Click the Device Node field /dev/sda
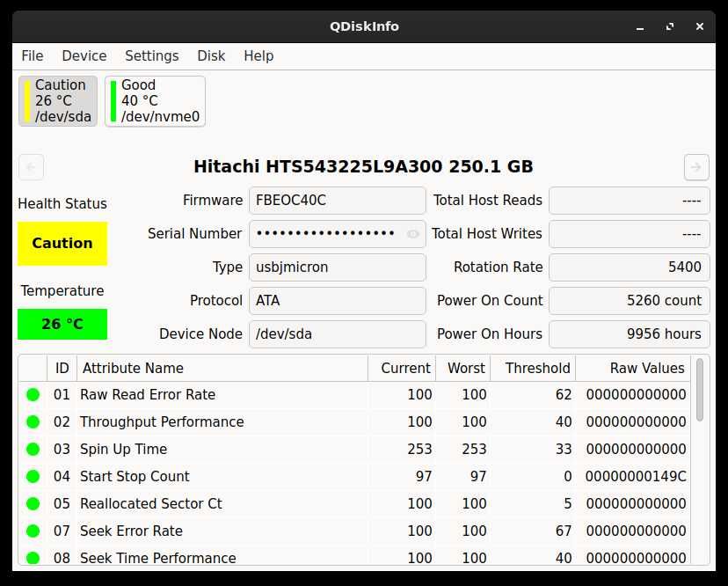 tap(338, 334)
